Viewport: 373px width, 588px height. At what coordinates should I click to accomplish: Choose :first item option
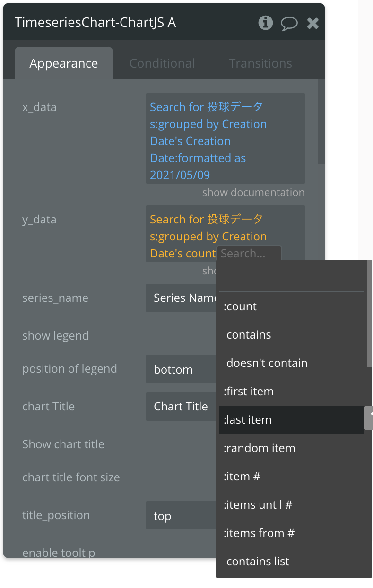tap(249, 392)
